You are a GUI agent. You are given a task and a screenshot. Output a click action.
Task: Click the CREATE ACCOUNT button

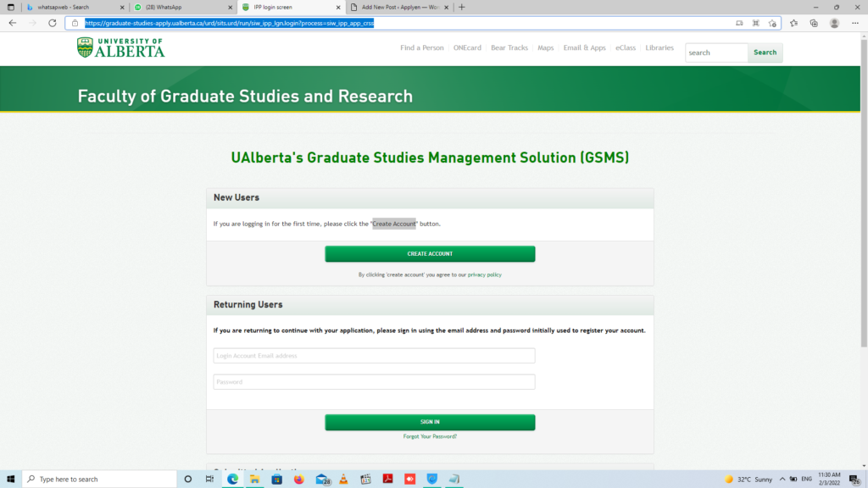(x=430, y=254)
